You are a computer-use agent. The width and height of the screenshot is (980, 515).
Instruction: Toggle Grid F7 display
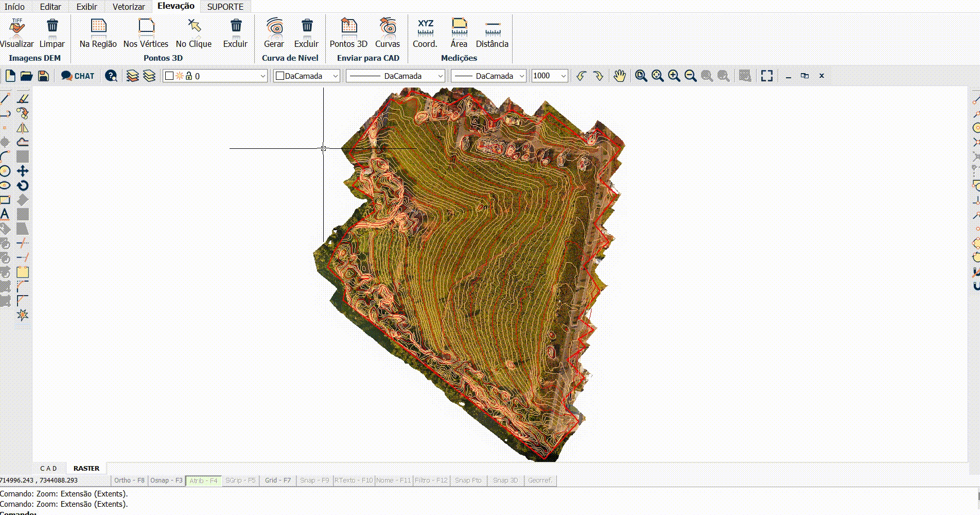click(278, 480)
